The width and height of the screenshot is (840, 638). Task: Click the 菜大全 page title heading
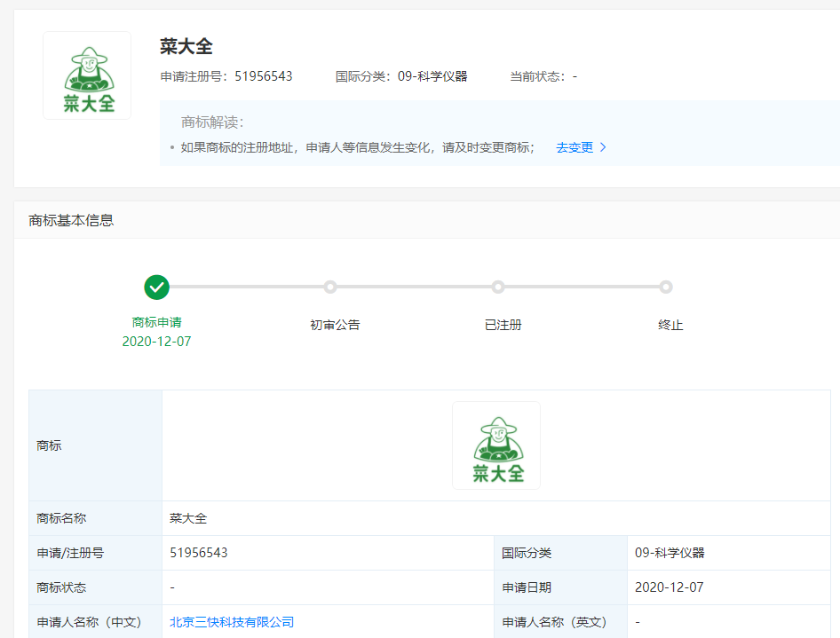click(x=186, y=46)
